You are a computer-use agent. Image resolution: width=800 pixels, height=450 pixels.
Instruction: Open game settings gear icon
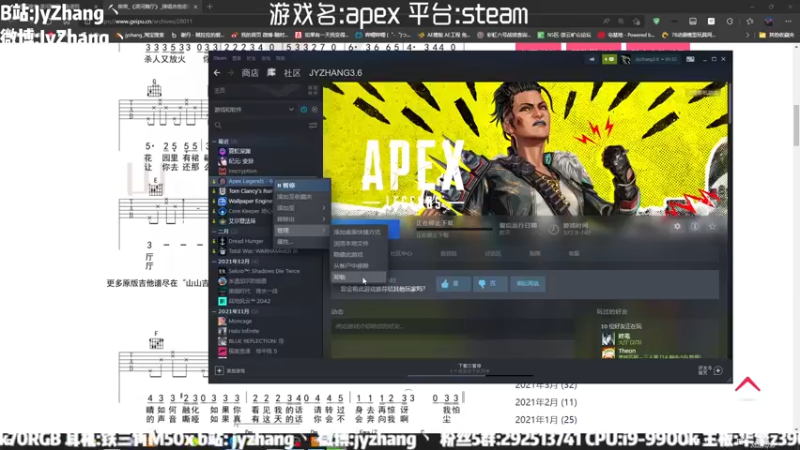click(x=677, y=226)
